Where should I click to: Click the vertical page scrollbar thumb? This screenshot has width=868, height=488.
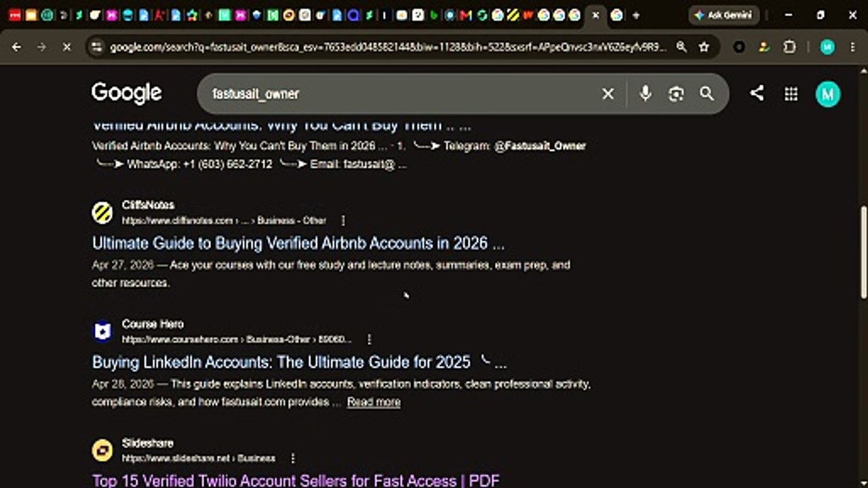863,251
